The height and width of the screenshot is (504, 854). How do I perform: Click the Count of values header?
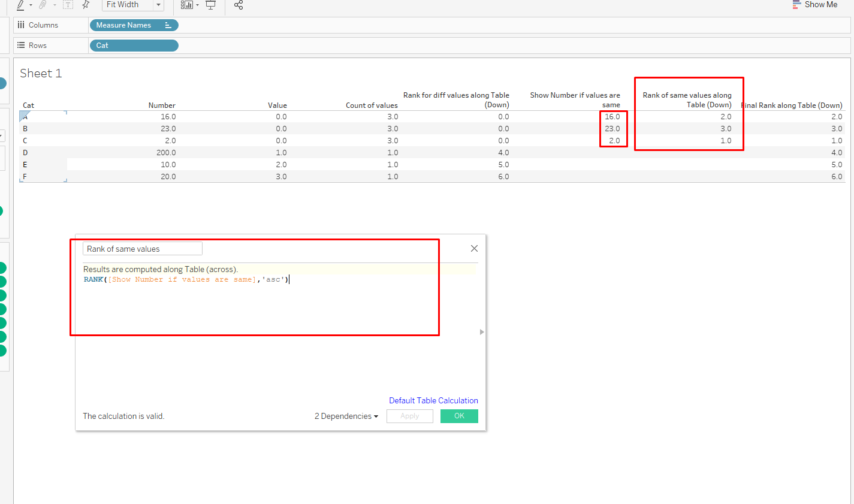(x=372, y=105)
